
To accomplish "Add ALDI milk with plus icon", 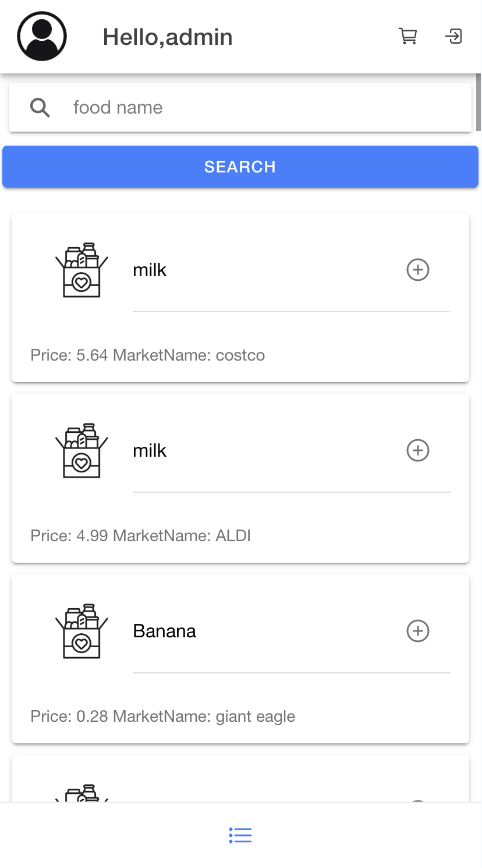I will coord(417,450).
